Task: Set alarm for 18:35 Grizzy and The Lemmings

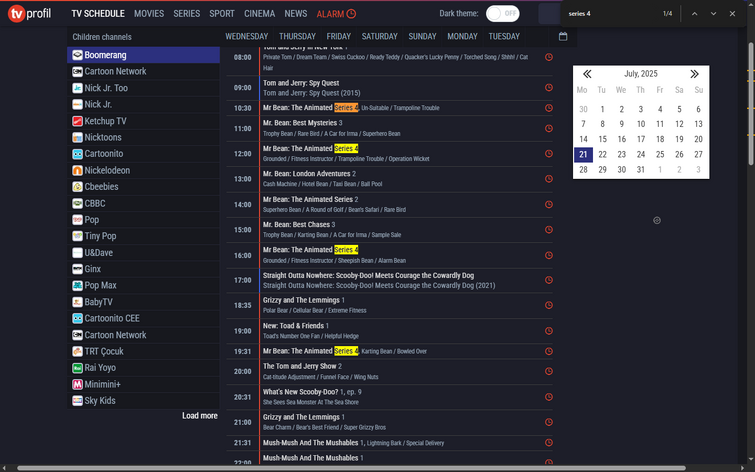Action: click(548, 305)
